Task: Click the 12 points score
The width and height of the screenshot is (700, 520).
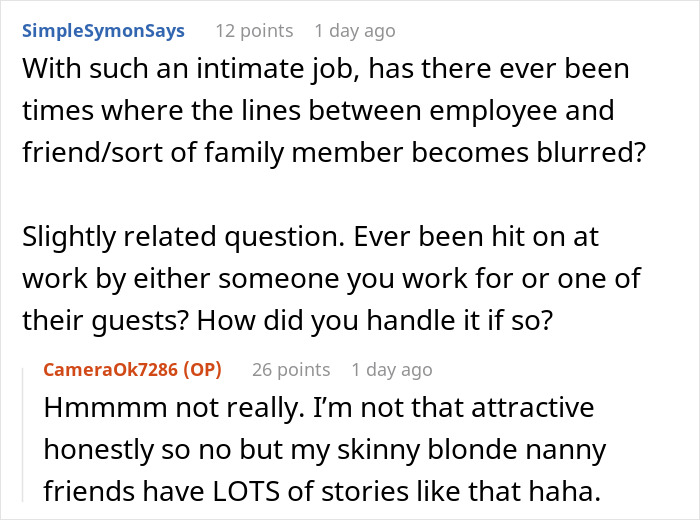Action: click(x=254, y=31)
